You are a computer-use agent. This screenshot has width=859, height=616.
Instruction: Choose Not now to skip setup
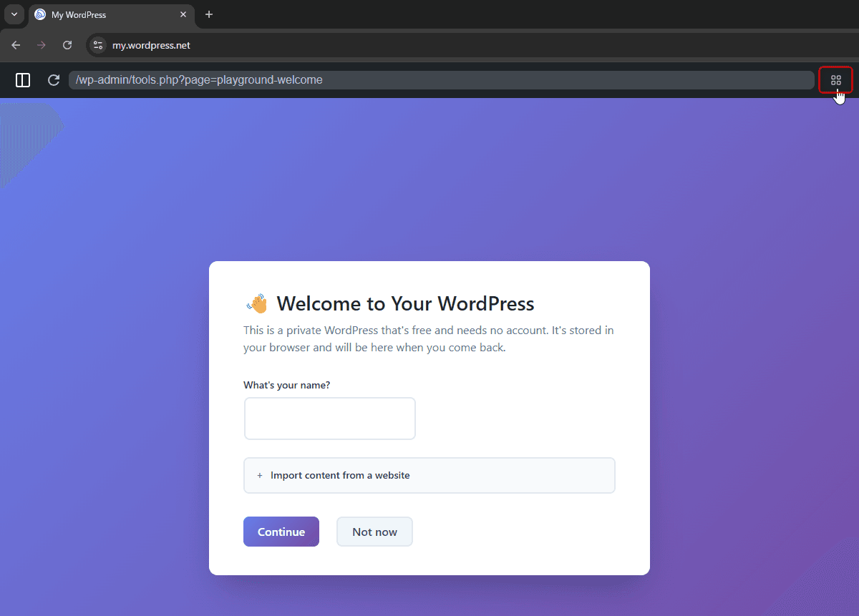point(374,532)
